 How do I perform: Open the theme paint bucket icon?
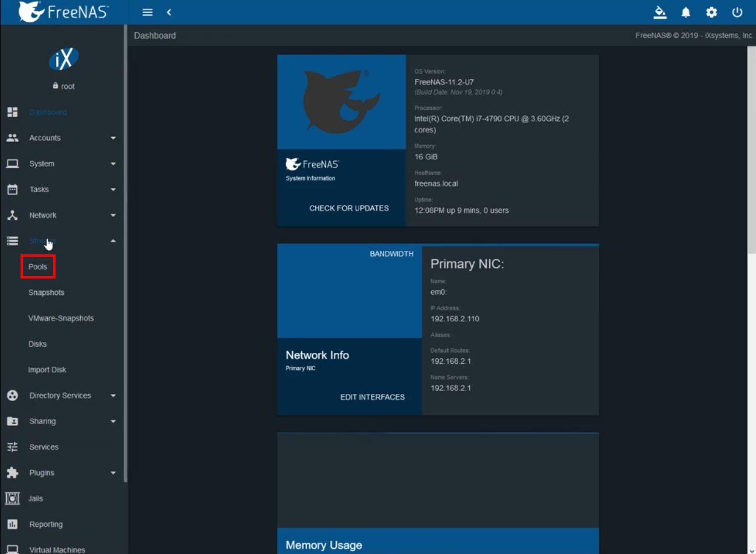[x=660, y=12]
